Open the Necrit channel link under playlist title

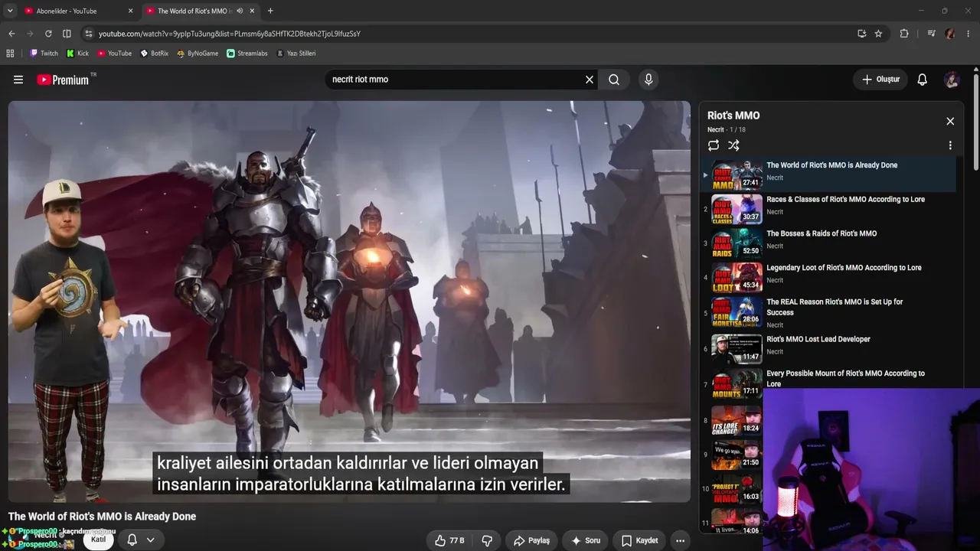[716, 130]
